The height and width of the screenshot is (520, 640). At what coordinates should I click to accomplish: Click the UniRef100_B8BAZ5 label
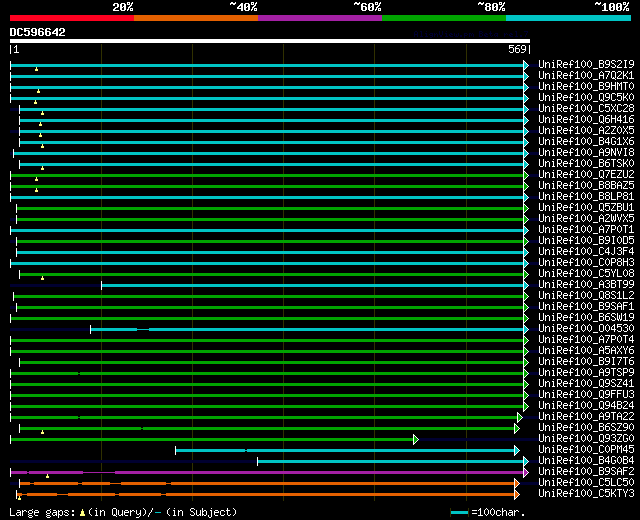(x=586, y=185)
